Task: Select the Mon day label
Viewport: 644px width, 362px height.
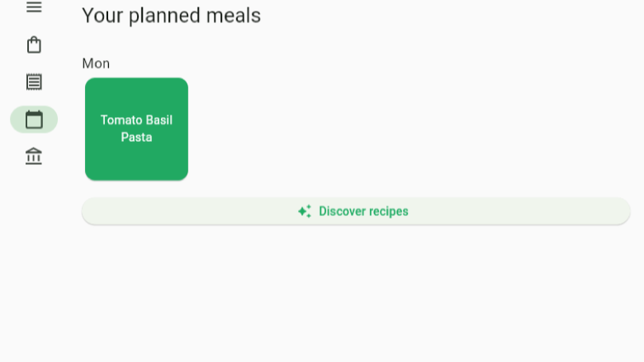Action: coord(96,63)
